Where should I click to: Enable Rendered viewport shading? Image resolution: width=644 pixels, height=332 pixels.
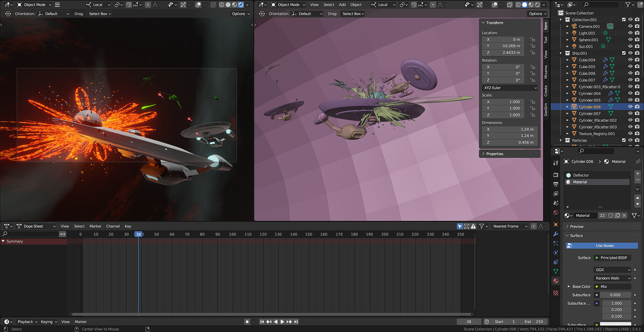[537, 4]
